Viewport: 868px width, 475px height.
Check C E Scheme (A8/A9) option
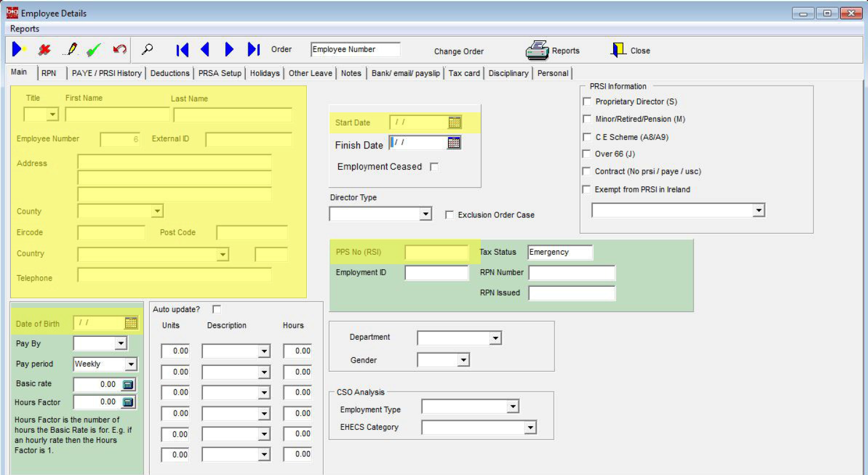(x=587, y=137)
